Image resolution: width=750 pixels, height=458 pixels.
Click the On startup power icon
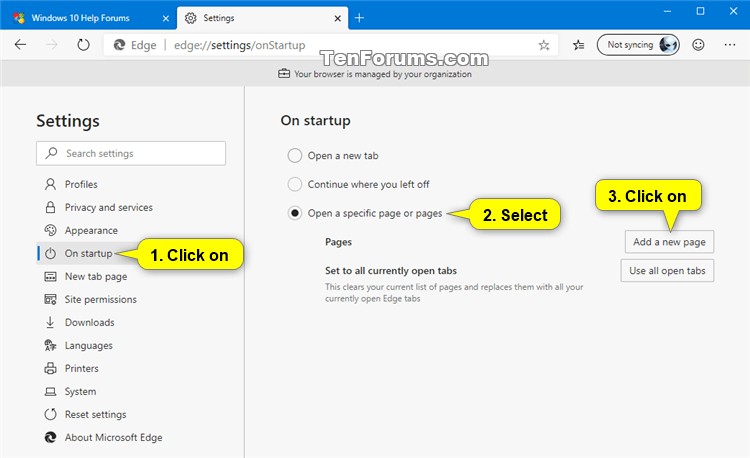click(x=50, y=253)
